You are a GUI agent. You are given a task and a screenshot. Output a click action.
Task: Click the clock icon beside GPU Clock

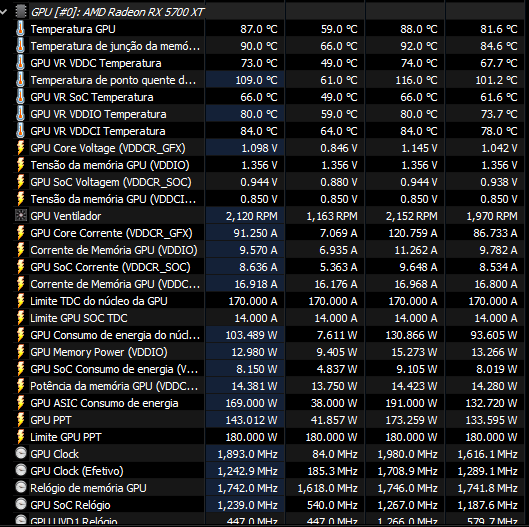pos(21,454)
